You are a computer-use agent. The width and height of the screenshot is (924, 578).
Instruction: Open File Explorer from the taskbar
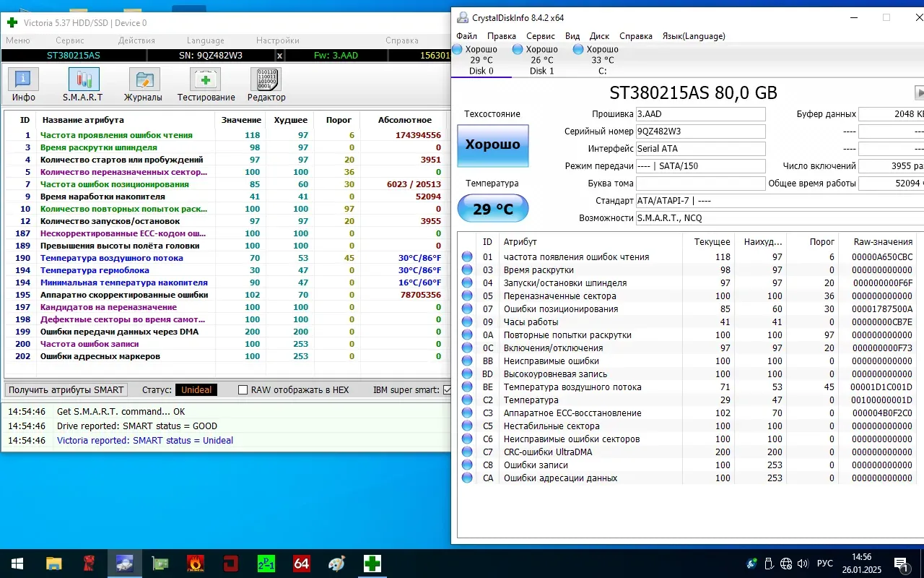53,564
